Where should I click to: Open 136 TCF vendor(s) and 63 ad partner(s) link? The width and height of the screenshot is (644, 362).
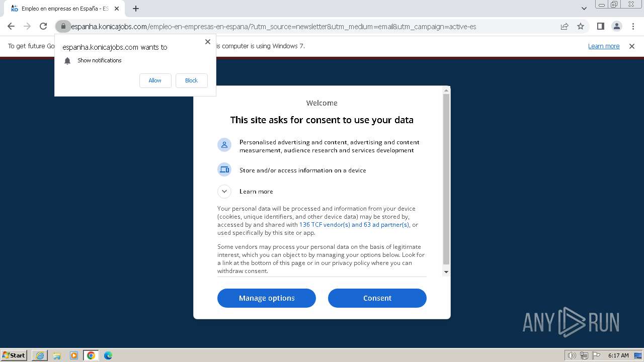(x=354, y=225)
